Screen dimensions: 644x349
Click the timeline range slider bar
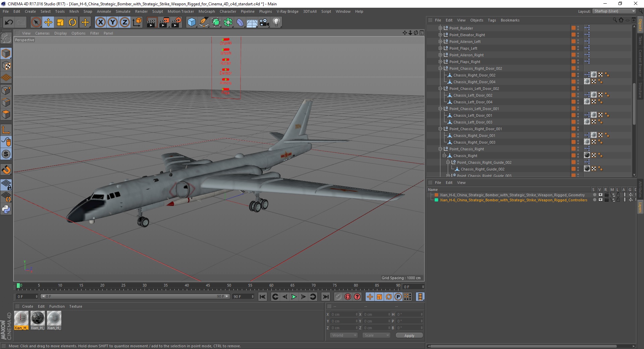(x=135, y=296)
